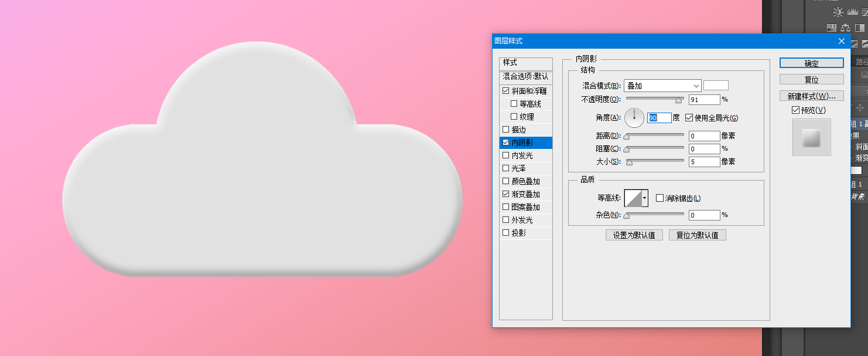Image resolution: width=868 pixels, height=356 pixels.
Task: Click the 大小 (Size) slider handle
Action: tap(629, 162)
